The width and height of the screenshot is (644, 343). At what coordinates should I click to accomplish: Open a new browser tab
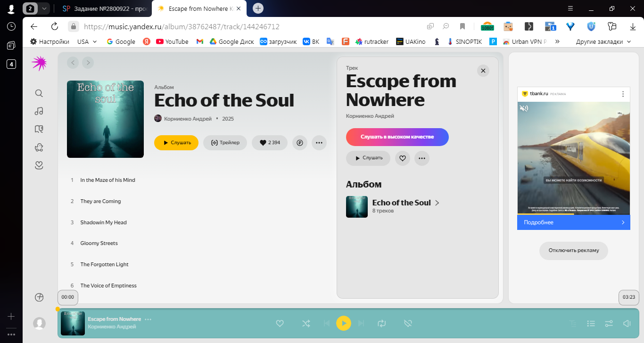258,8
